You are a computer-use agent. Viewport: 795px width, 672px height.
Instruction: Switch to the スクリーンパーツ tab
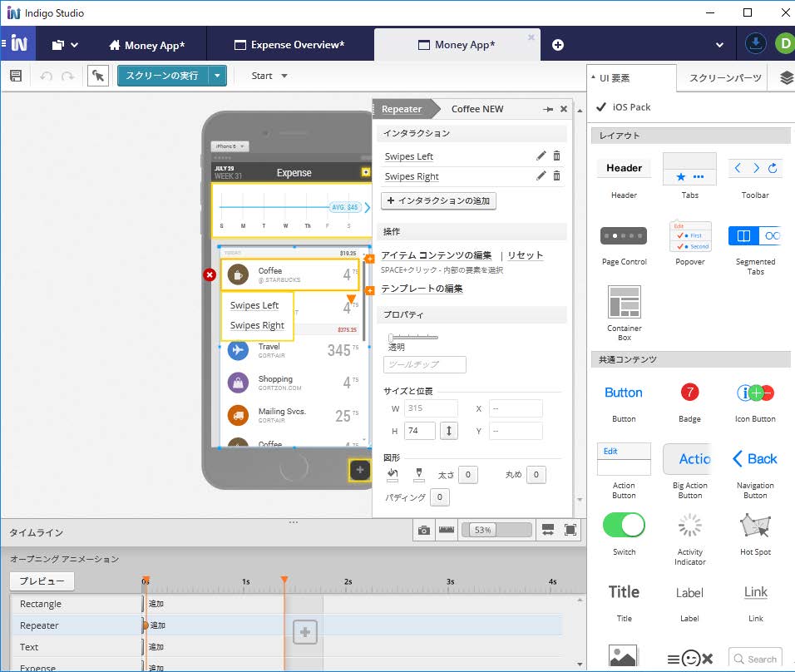click(x=725, y=78)
